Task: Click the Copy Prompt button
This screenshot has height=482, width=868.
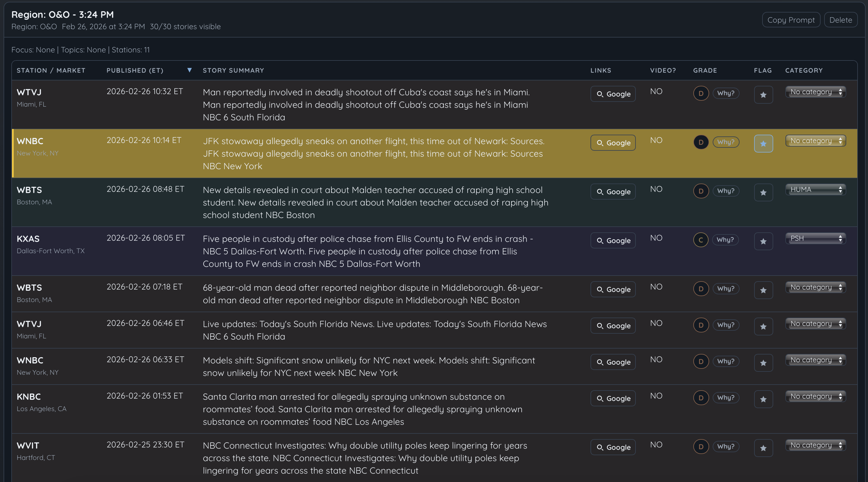Action: [791, 20]
